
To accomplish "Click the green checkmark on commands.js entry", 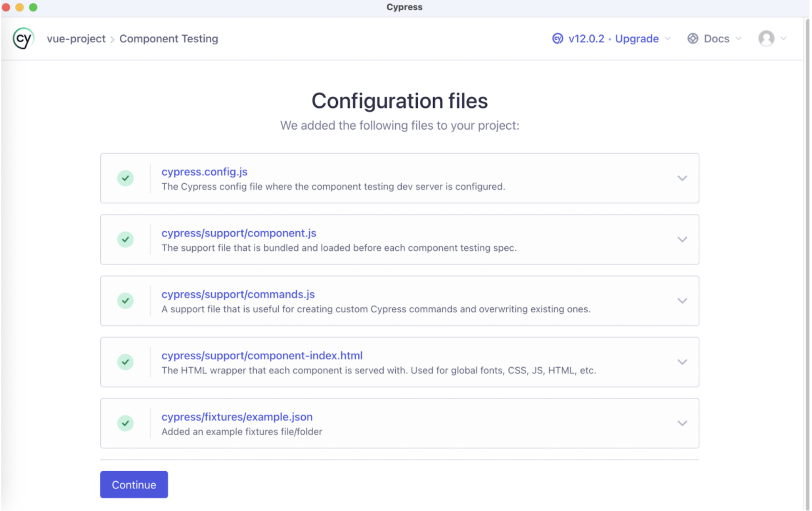I will coord(125,301).
